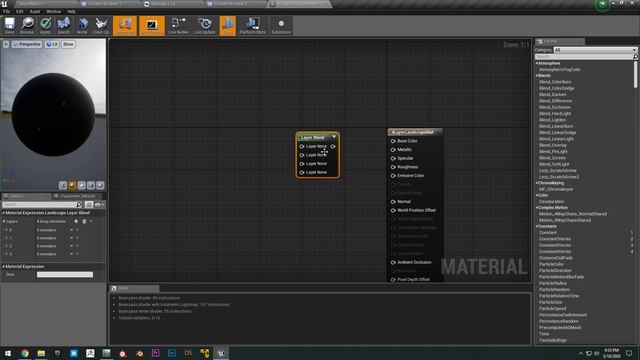Open the File menu
This screenshot has height=360, width=640.
pos(7,11)
